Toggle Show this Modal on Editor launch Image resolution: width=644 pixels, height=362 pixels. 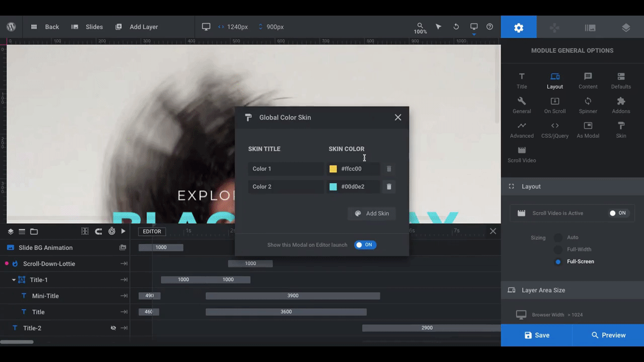(365, 245)
